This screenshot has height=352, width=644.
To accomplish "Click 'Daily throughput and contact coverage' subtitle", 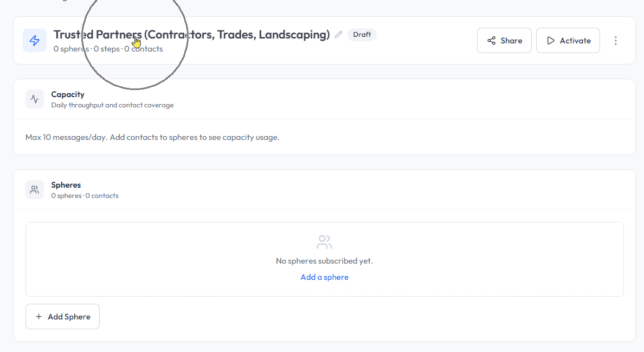I will pyautogui.click(x=112, y=105).
